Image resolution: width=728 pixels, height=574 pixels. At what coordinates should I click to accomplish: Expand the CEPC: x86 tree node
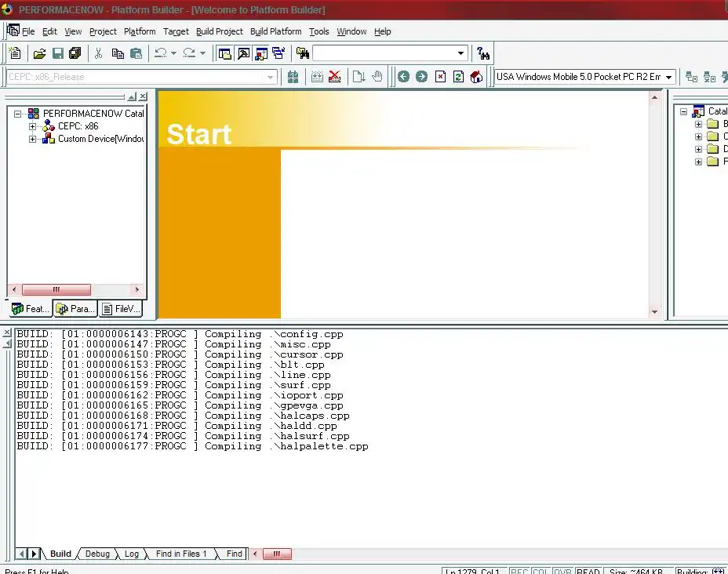32,126
